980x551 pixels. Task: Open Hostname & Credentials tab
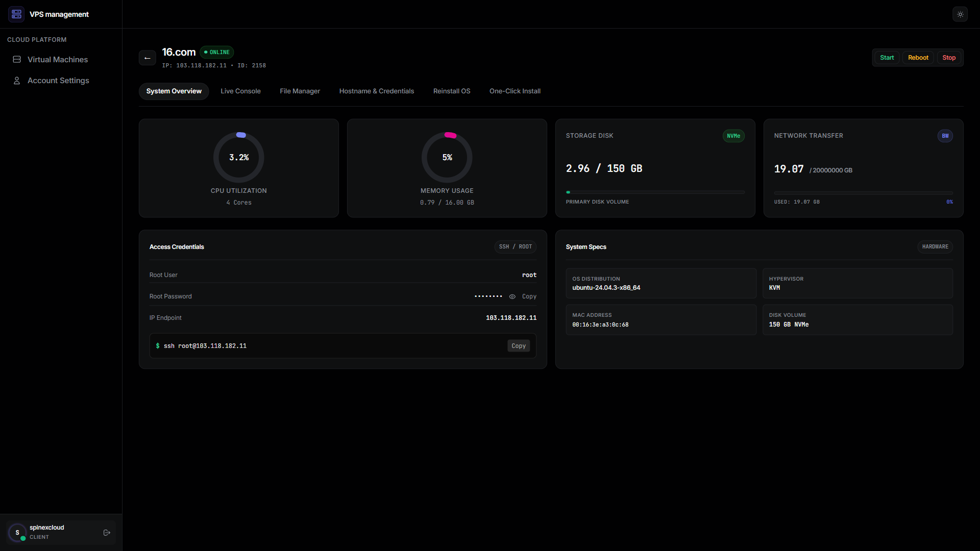(377, 91)
